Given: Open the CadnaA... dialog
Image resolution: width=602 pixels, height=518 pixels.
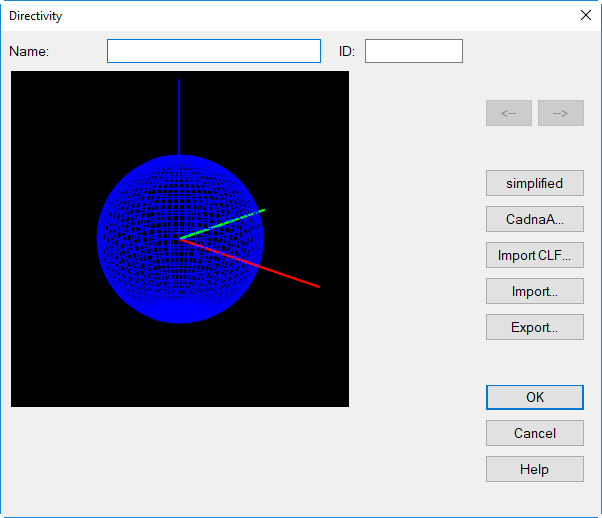Looking at the screenshot, I should point(535,219).
